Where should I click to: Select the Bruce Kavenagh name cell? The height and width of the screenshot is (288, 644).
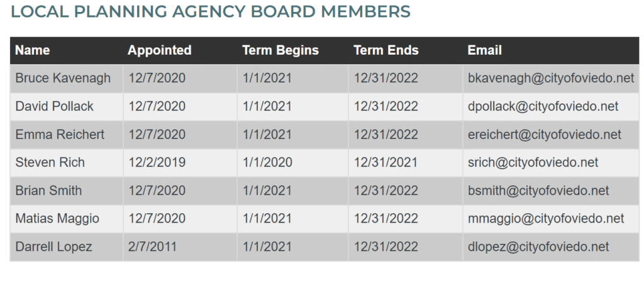[63, 79]
